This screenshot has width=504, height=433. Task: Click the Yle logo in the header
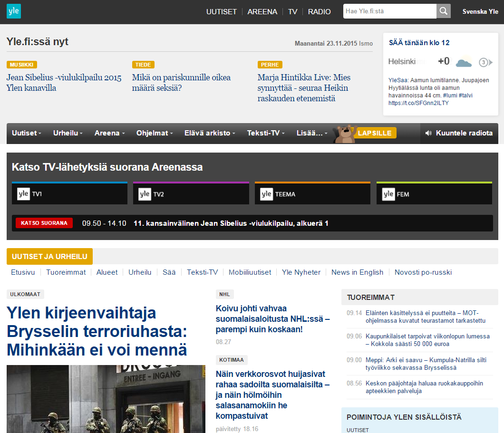coord(14,11)
